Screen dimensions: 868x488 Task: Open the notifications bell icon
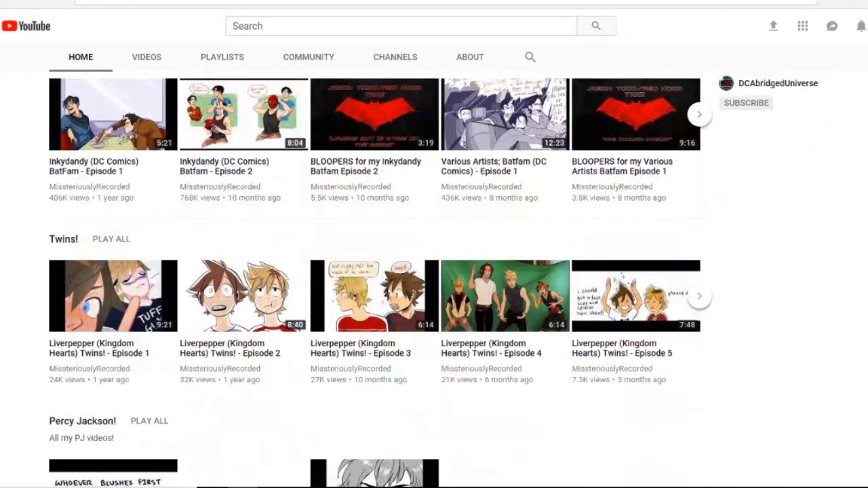click(x=861, y=26)
